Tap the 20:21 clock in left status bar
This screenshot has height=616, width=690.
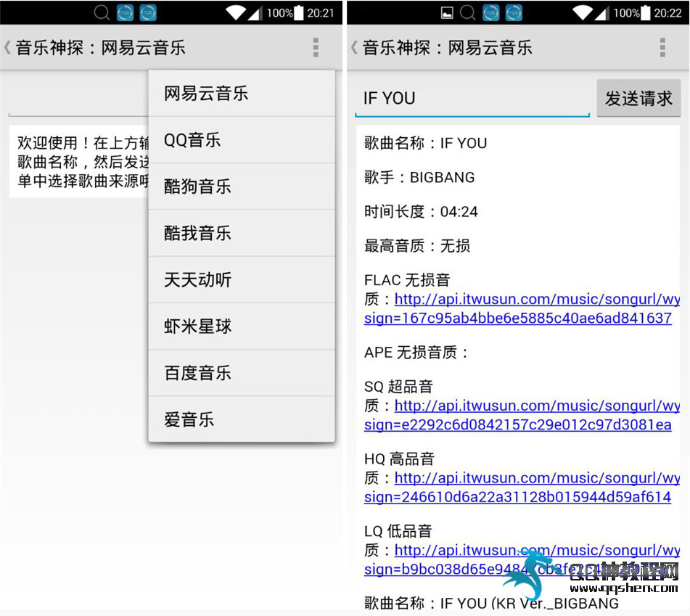click(x=321, y=13)
